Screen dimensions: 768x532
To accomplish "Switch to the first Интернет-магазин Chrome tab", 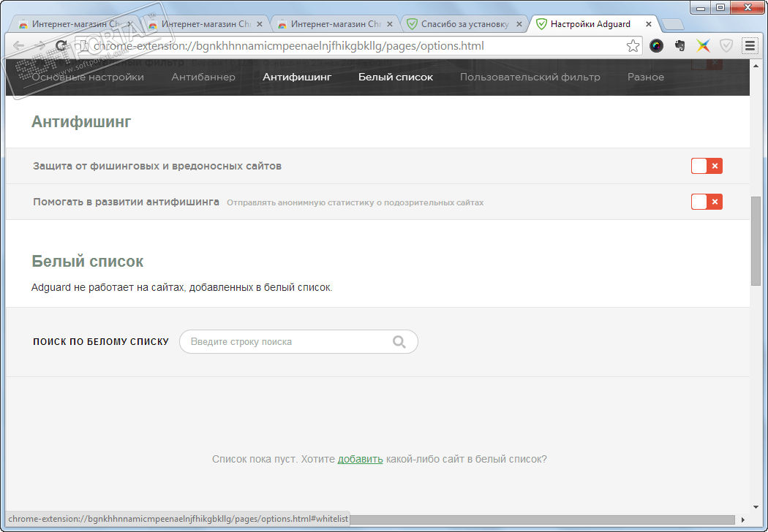I will [x=73, y=24].
